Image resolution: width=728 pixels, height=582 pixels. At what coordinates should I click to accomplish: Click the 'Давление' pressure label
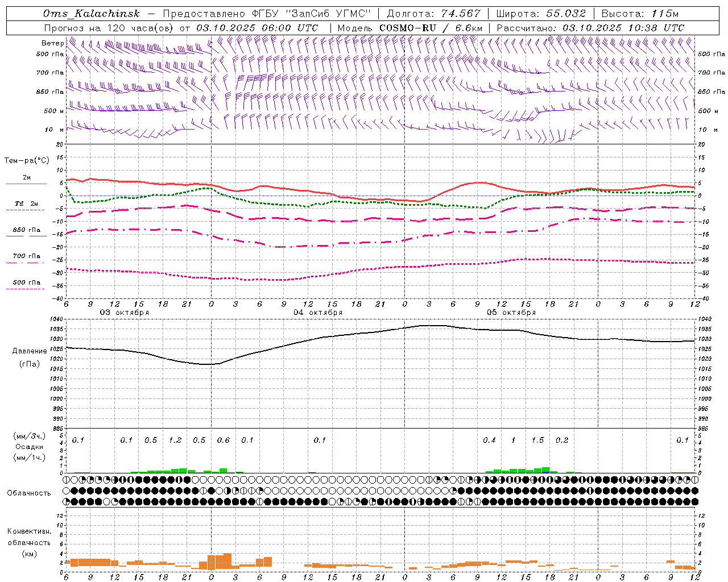30,351
